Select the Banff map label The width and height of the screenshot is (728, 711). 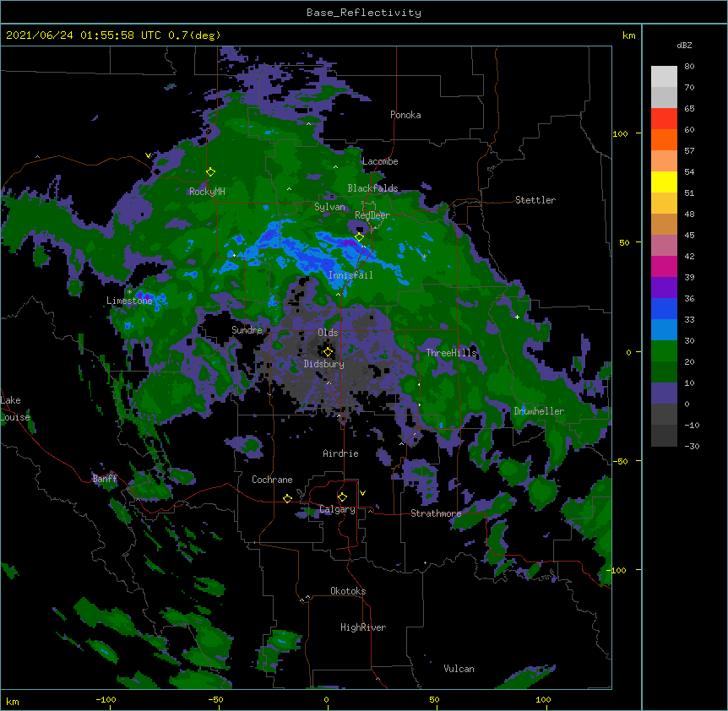105,479
